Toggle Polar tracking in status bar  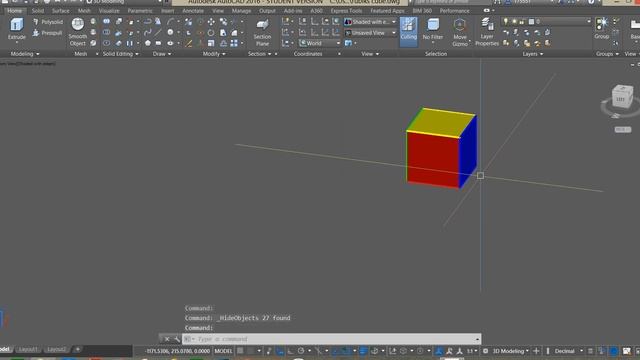tap(301, 351)
